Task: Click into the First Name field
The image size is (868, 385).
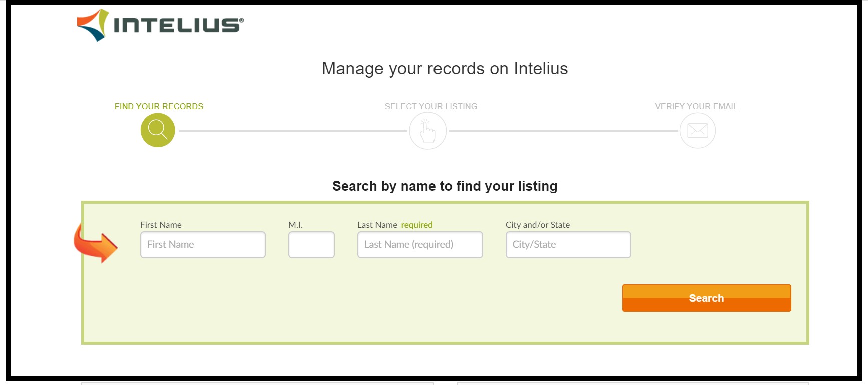Action: click(203, 245)
